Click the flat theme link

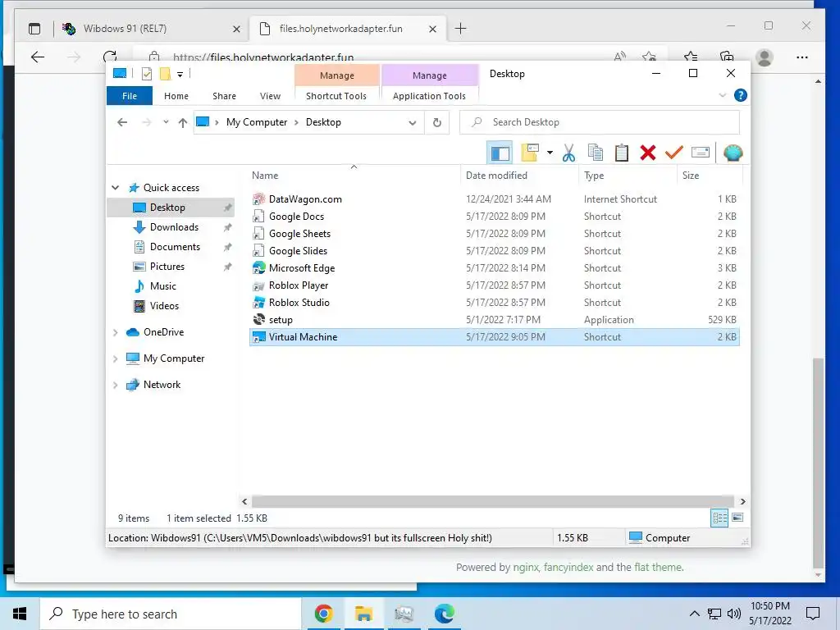click(659, 568)
